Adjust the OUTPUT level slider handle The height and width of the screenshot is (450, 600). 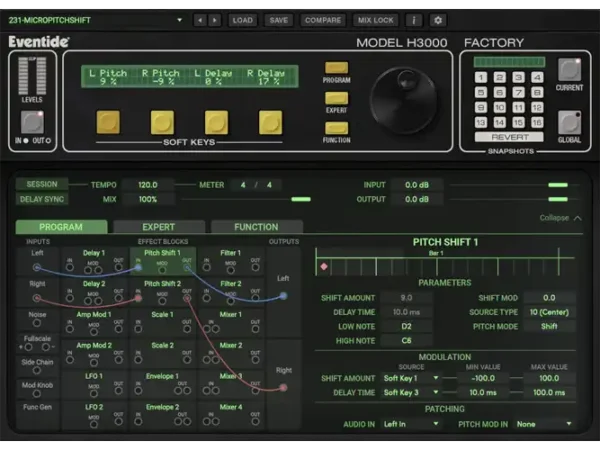(x=558, y=199)
